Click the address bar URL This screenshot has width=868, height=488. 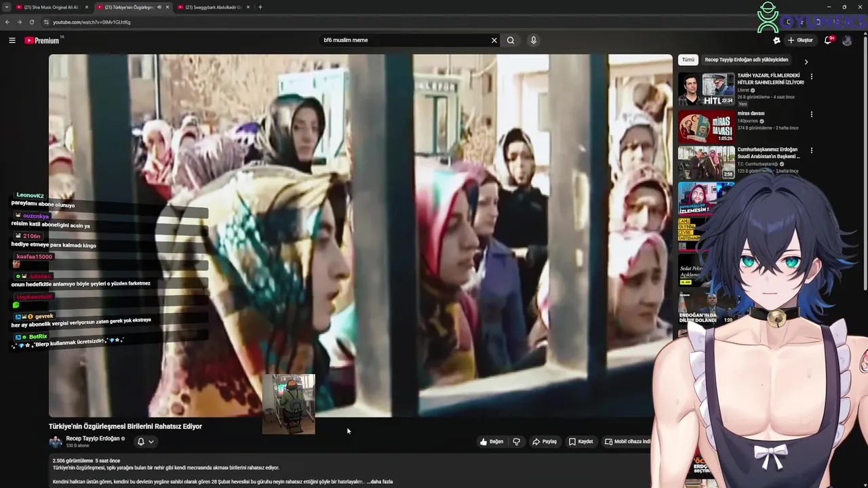coord(92,22)
